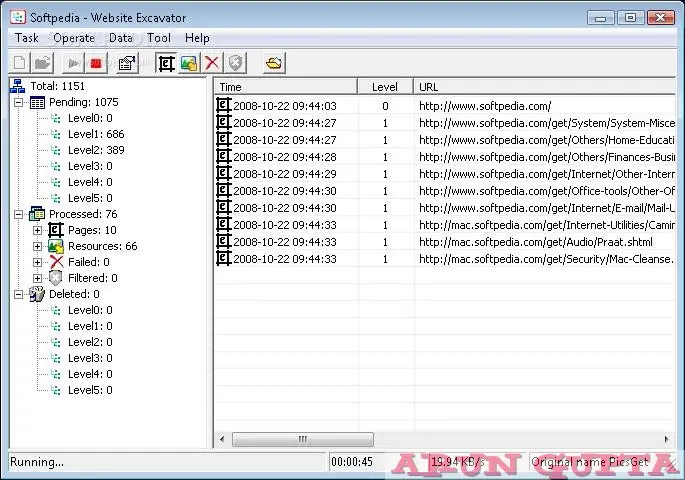
Task: Expand the Filtered tree node
Action: tap(38, 278)
